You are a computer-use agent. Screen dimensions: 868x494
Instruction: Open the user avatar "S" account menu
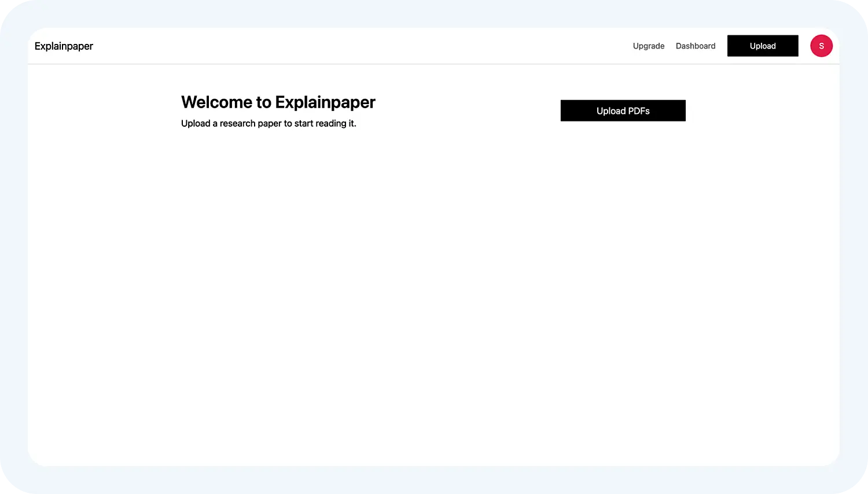[x=821, y=46]
